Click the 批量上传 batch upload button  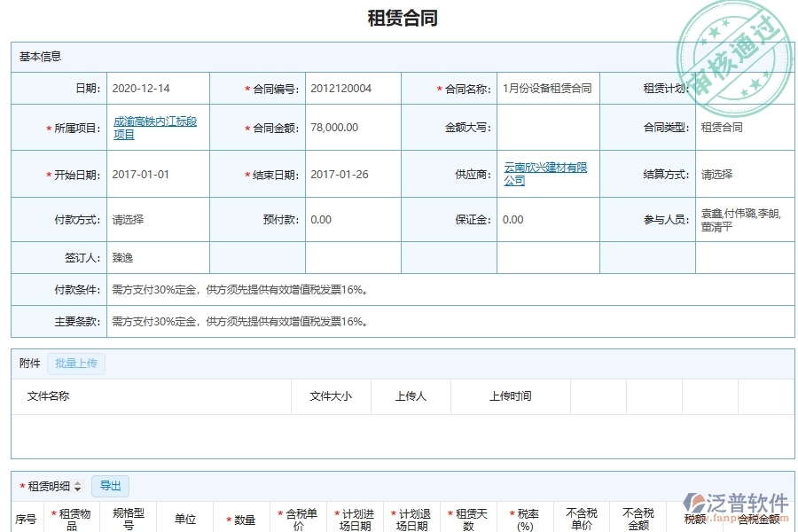75,364
